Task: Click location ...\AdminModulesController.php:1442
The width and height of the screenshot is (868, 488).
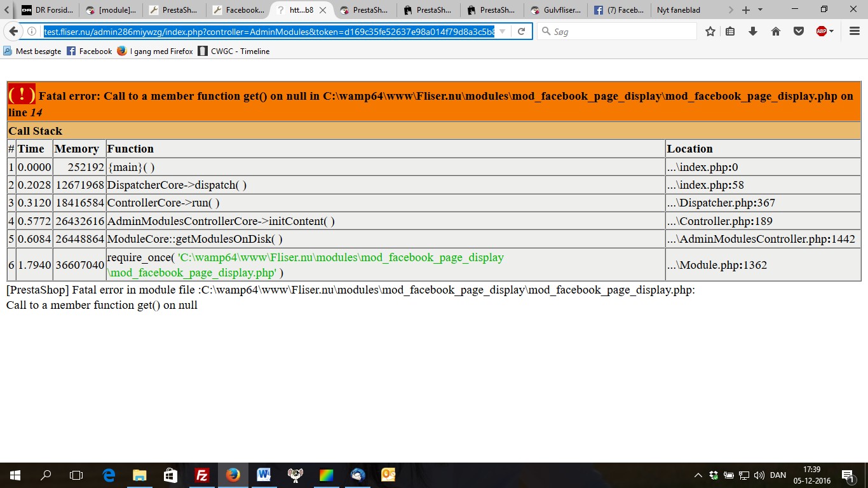Action: 761,239
